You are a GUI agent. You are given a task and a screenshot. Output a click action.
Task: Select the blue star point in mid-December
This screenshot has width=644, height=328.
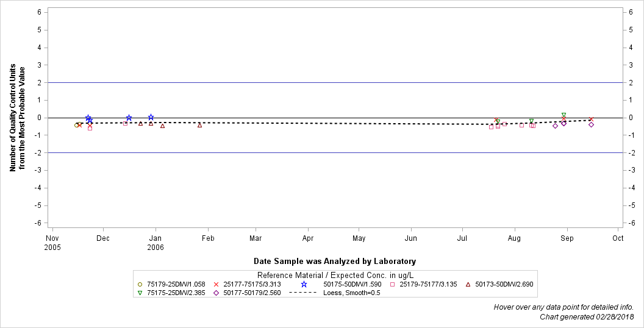[x=129, y=118]
